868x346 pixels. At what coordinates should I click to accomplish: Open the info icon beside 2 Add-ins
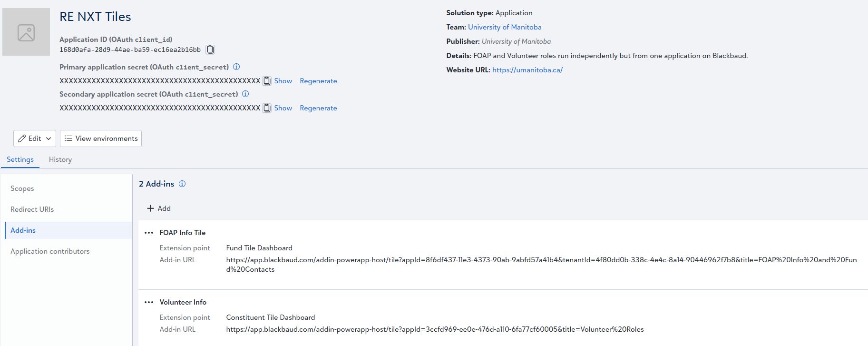(182, 184)
